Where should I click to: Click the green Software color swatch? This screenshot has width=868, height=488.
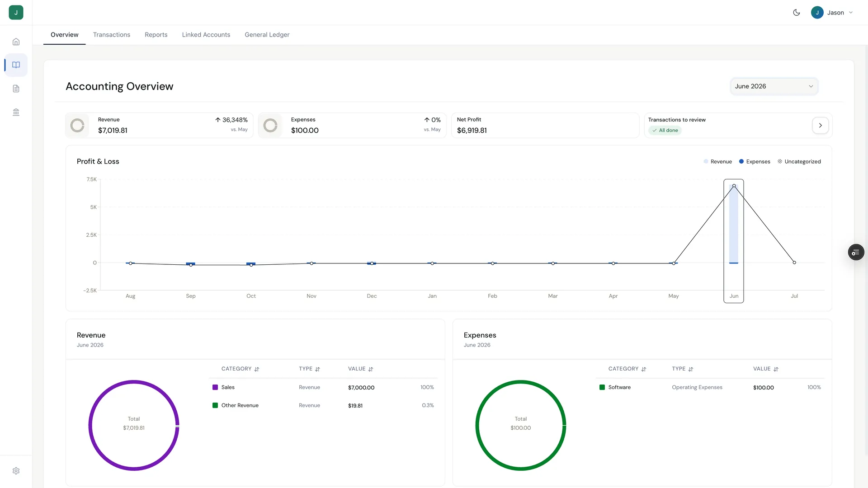click(602, 388)
